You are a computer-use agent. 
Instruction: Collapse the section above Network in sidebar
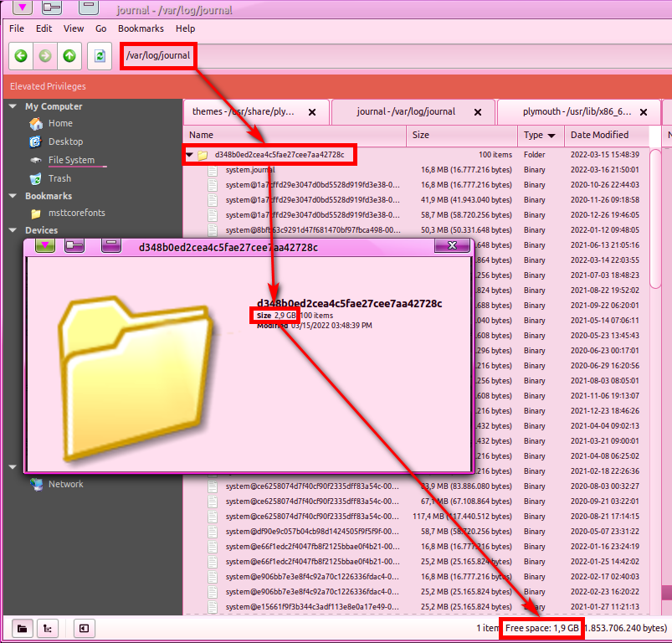13,467
